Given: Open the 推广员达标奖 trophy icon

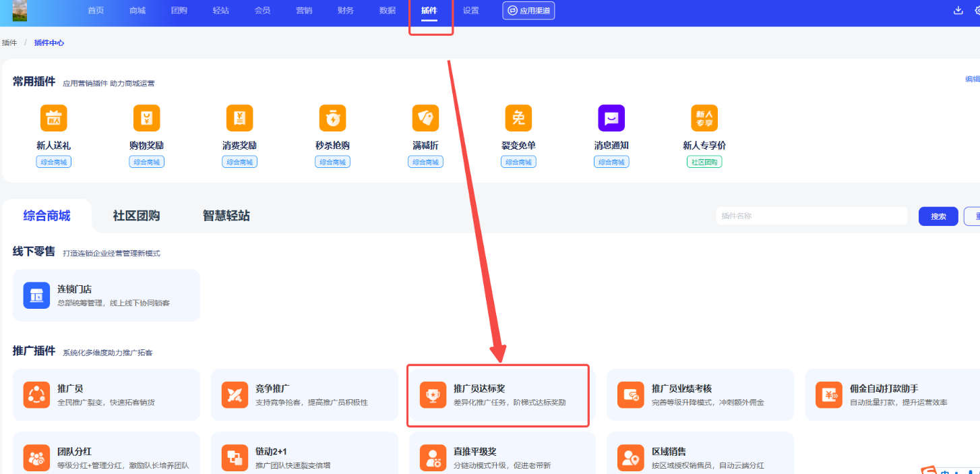Looking at the screenshot, I should [x=433, y=395].
